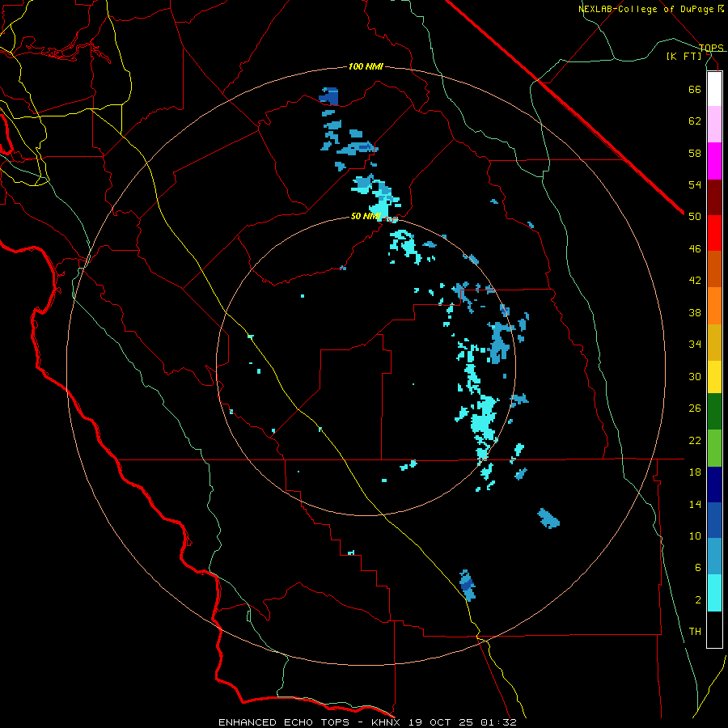Screen dimensions: 728x728
Task: Click the [K FT] units label
Action: 684,56
